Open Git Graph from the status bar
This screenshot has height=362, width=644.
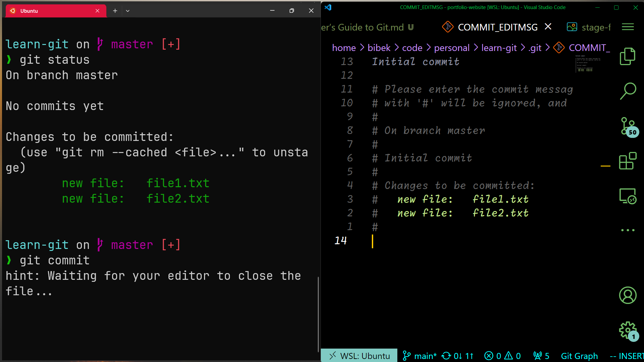[x=579, y=356]
